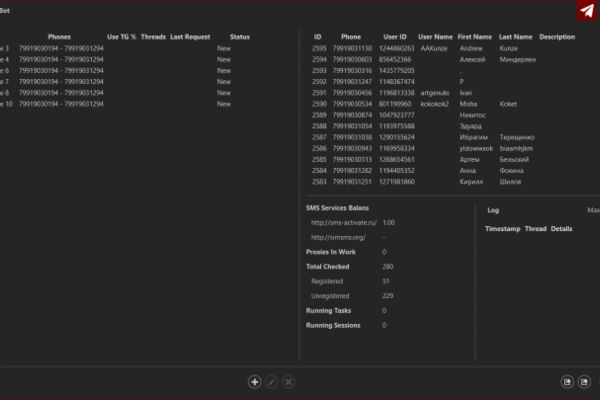Click user name AAKunze in row 2595

click(x=434, y=49)
